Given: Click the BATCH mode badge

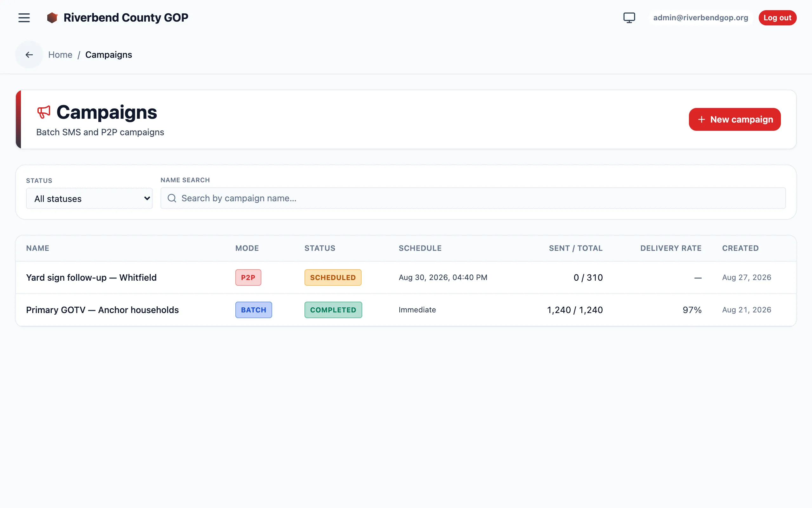Looking at the screenshot, I should (254, 310).
